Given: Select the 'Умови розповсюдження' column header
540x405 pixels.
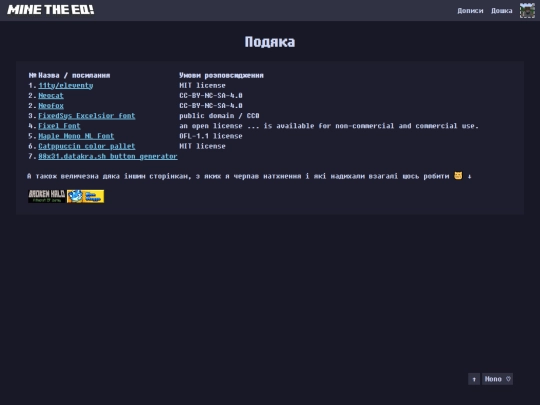Looking at the screenshot, I should [x=221, y=75].
